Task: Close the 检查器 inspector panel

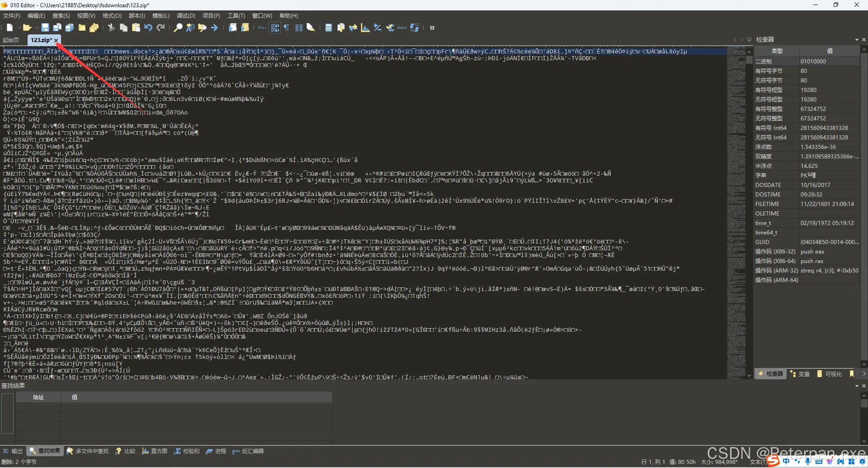Action: pos(863,39)
